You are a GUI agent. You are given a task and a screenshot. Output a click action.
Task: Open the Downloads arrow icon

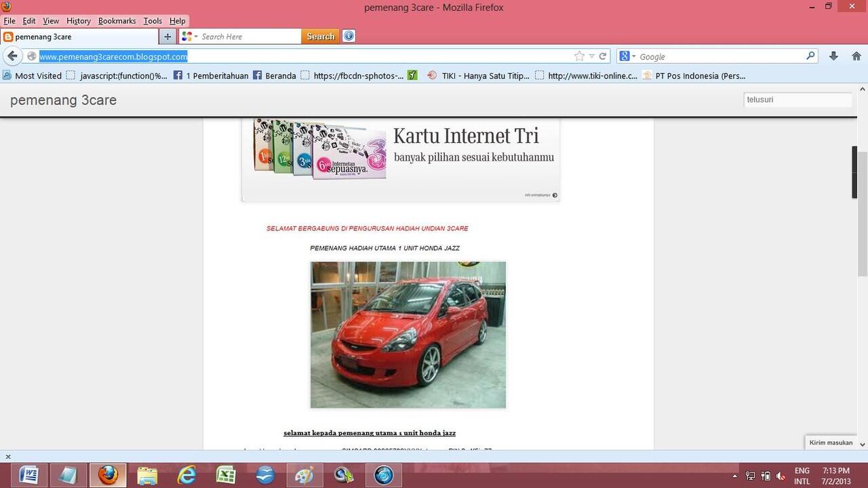(833, 56)
